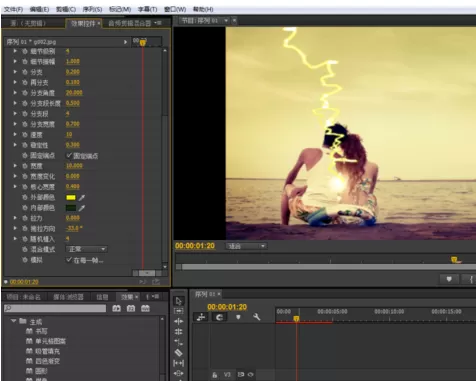Viewport: 476px width, 381px height.
Task: Filter Effects panel by YUV effects icon
Action: [x=145, y=309]
